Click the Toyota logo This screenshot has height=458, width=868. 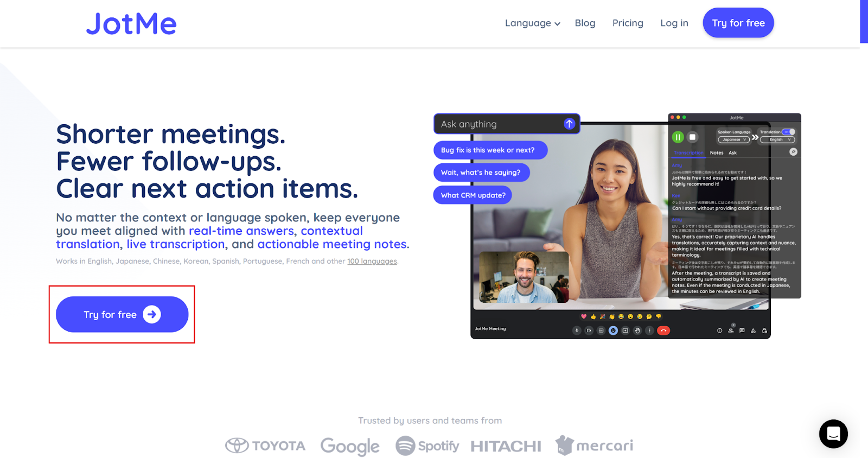[x=265, y=446]
